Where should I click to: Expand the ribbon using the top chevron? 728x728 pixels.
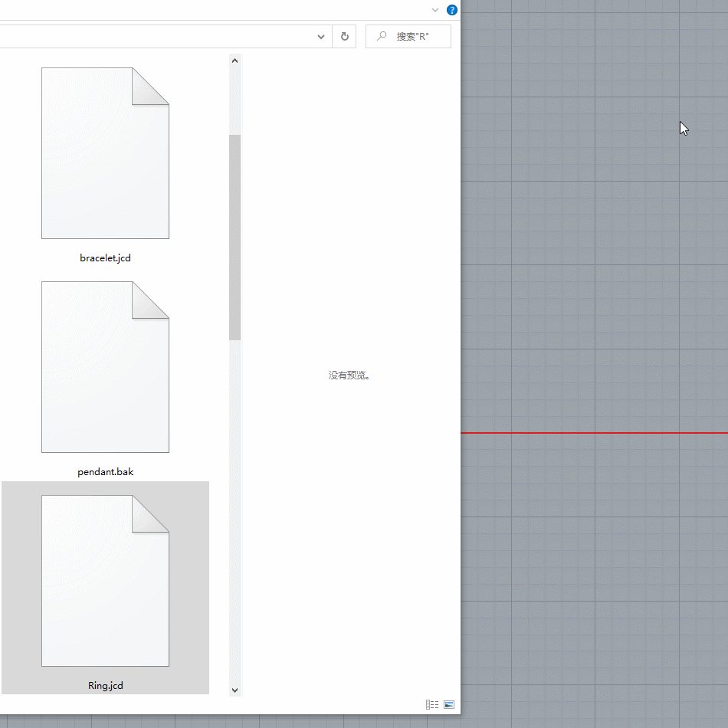[435, 10]
